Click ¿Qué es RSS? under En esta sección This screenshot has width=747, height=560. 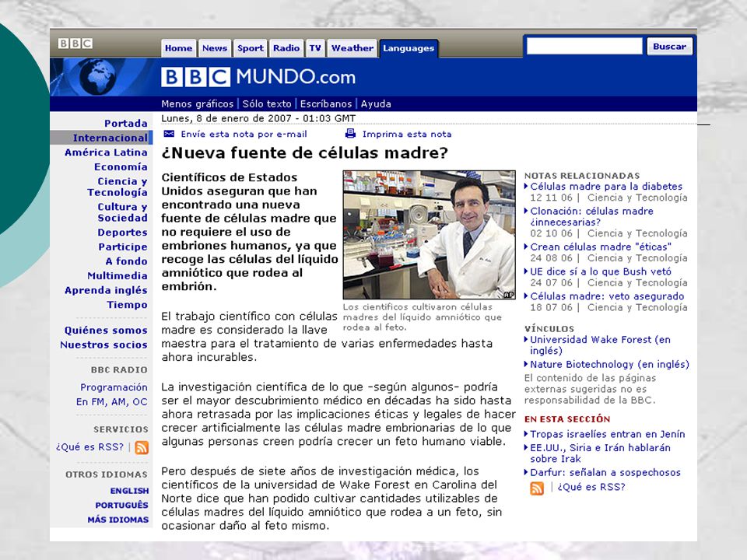591,487
